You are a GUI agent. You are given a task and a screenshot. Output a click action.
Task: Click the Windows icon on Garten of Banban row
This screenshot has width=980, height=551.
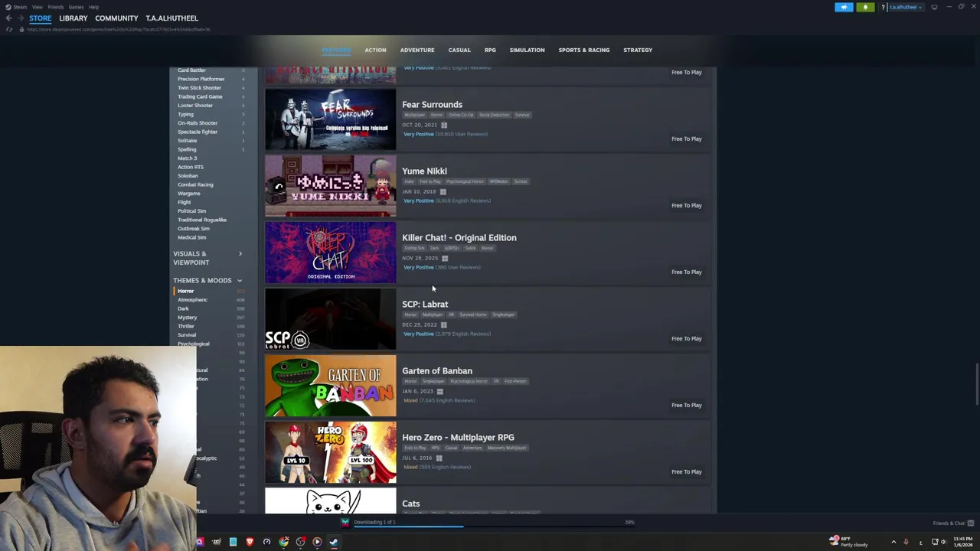click(439, 391)
